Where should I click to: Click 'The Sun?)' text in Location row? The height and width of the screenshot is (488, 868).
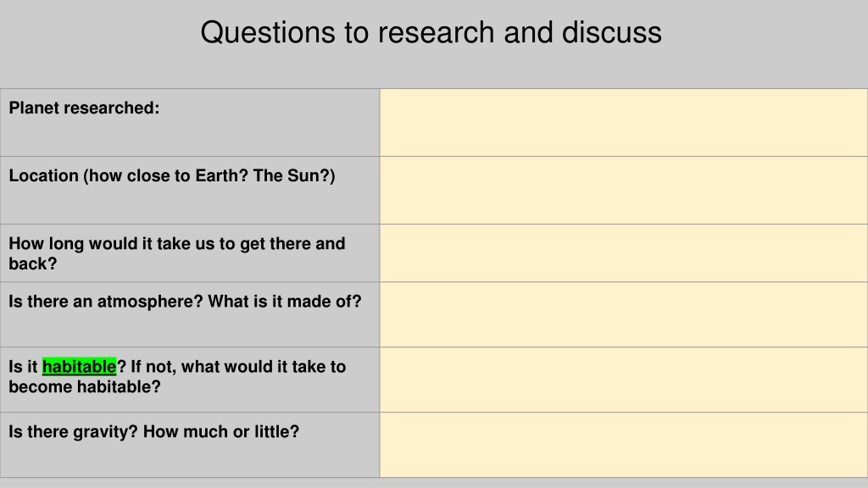tap(294, 176)
